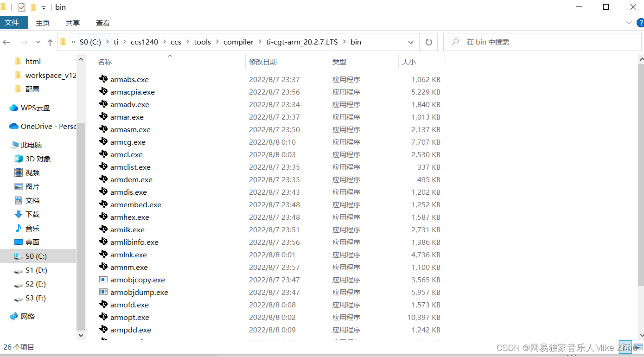
Task: Click the properties checkmark icon in title bar
Action: (22, 7)
